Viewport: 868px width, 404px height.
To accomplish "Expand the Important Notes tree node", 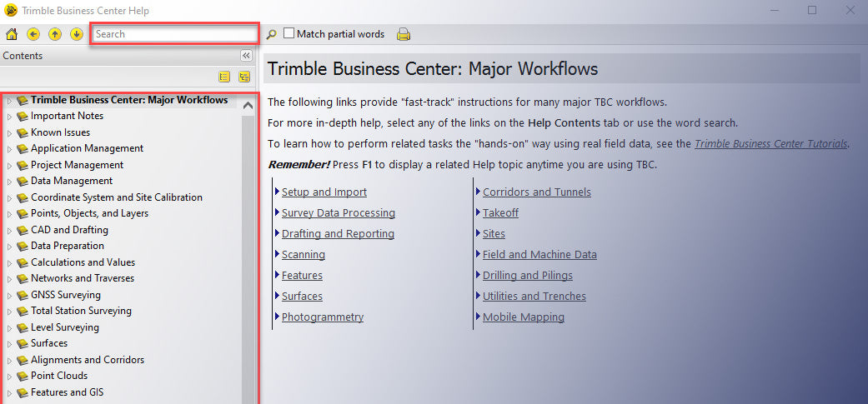I will tap(9, 117).
